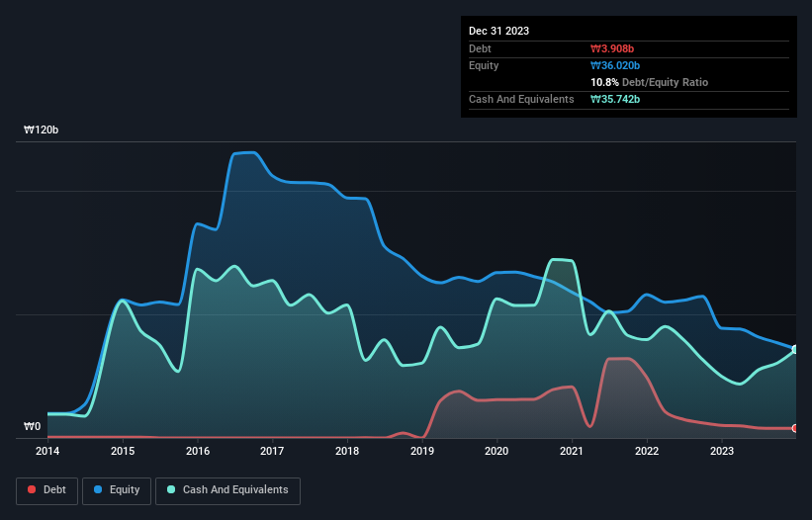Click the 2020 x-axis label
The height and width of the screenshot is (520, 812).
pos(496,451)
